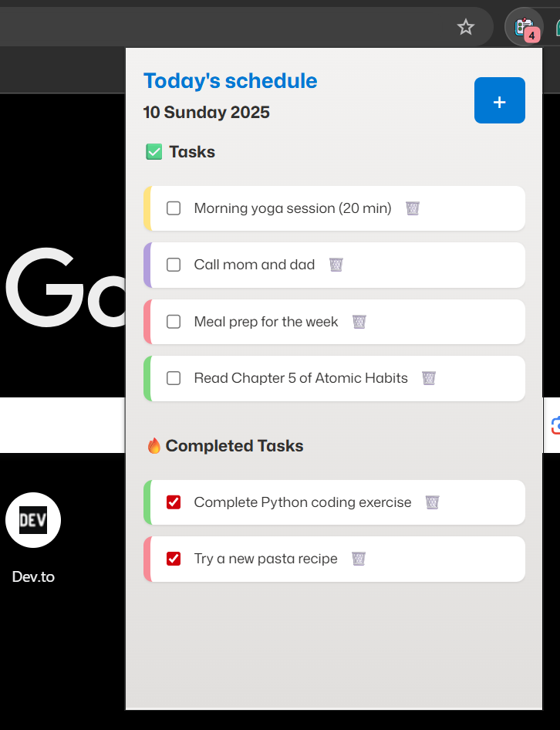Delete completed Python coding exercise task
This screenshot has width=560, height=730.
[x=432, y=502]
